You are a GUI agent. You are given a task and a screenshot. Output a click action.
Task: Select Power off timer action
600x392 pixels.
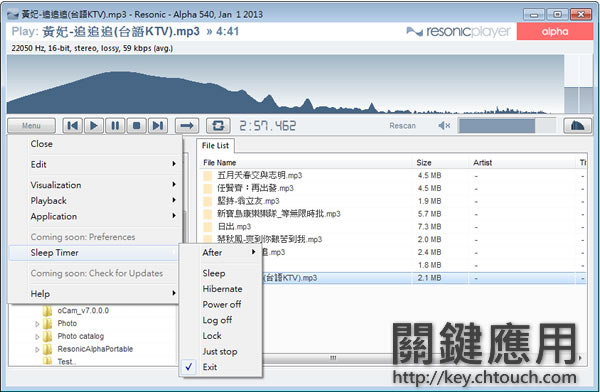tap(222, 304)
